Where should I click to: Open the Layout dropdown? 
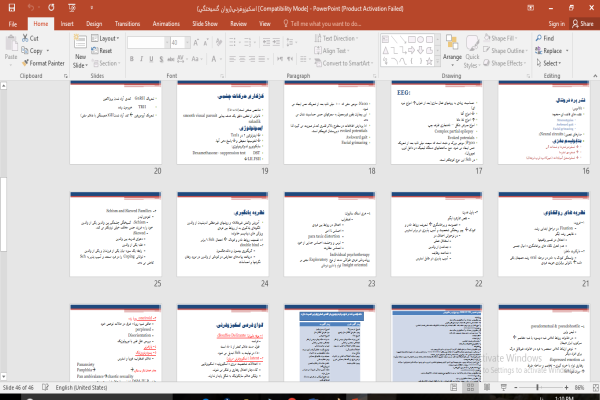coord(106,38)
